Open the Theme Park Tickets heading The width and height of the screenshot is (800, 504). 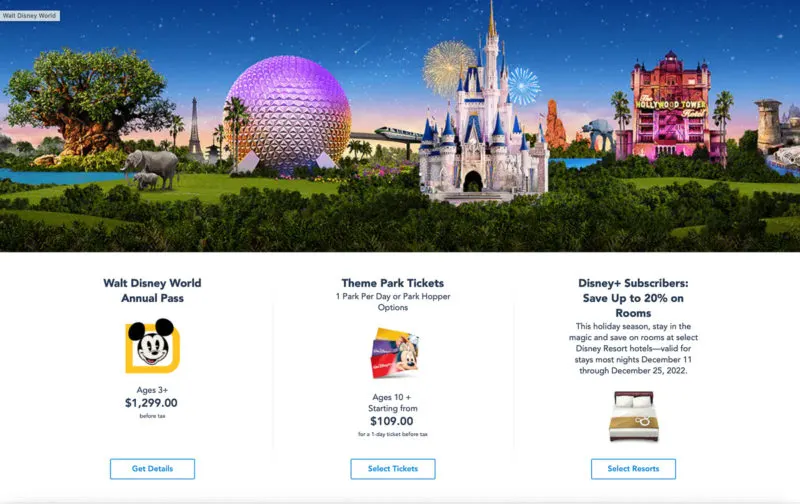tap(393, 283)
